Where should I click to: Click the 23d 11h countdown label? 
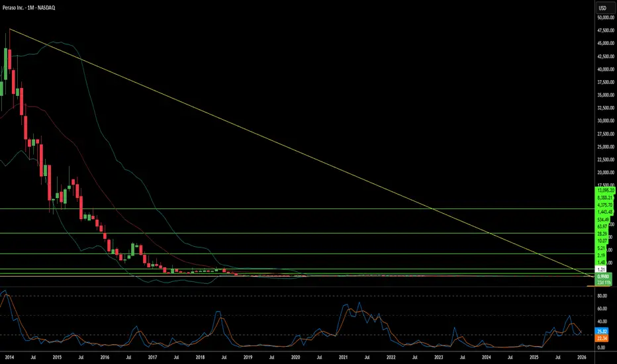604,283
